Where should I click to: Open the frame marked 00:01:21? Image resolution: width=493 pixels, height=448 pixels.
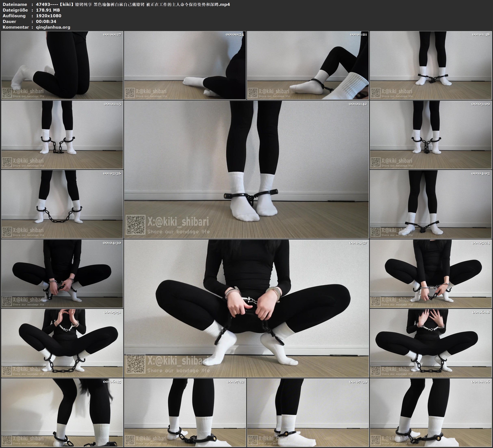308,65
